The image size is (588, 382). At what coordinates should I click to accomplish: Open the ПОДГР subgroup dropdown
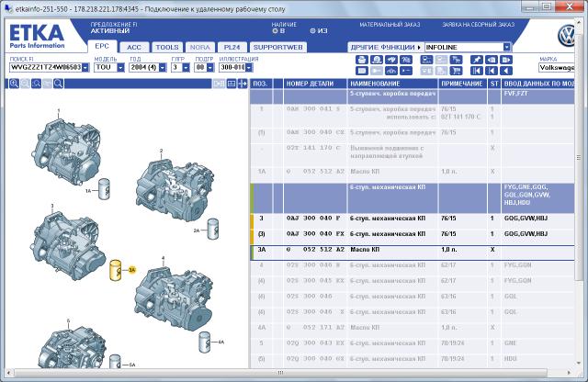(x=210, y=67)
